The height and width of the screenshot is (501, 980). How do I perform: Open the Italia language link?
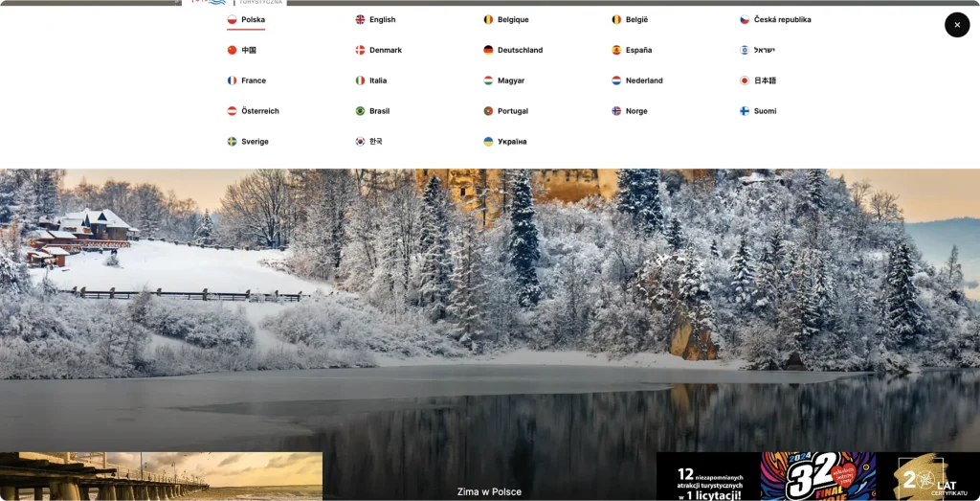pos(378,80)
